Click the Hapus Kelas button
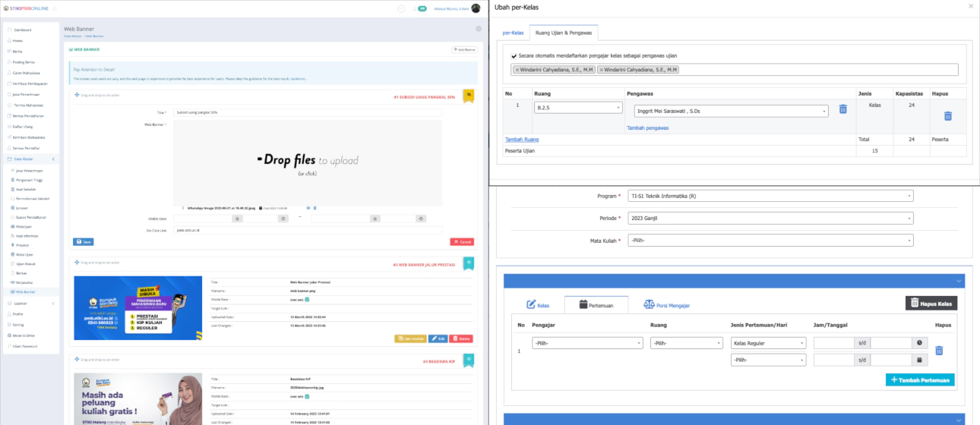The height and width of the screenshot is (425, 980). 931,303
